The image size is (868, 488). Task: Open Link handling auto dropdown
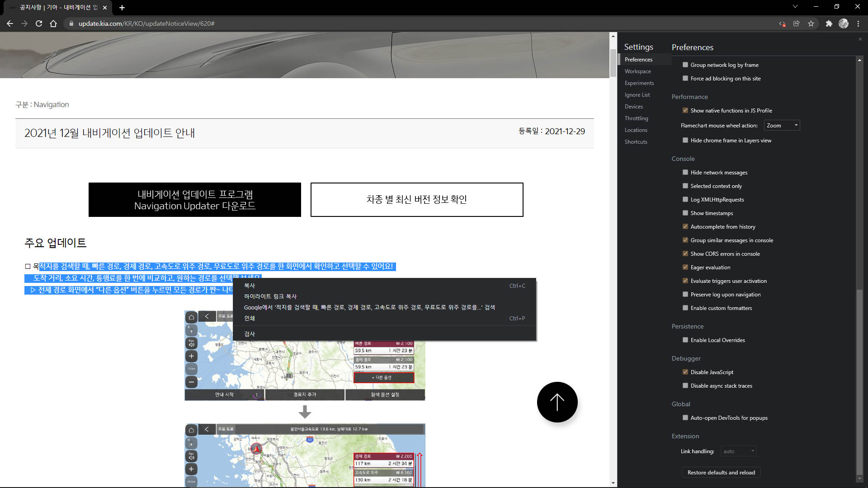tap(738, 451)
